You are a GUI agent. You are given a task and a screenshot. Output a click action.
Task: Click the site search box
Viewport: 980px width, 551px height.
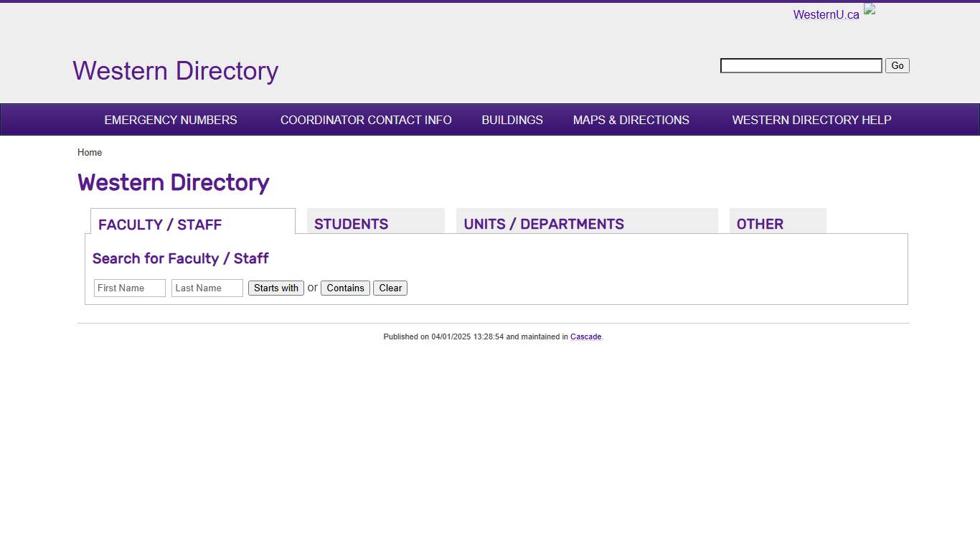pos(801,65)
